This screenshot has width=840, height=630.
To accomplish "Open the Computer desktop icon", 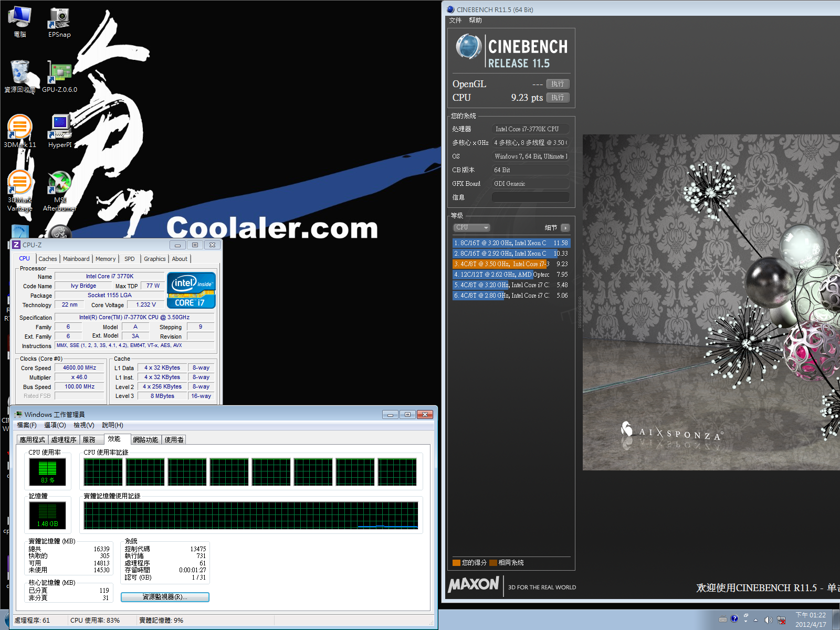I will tap(20, 22).
